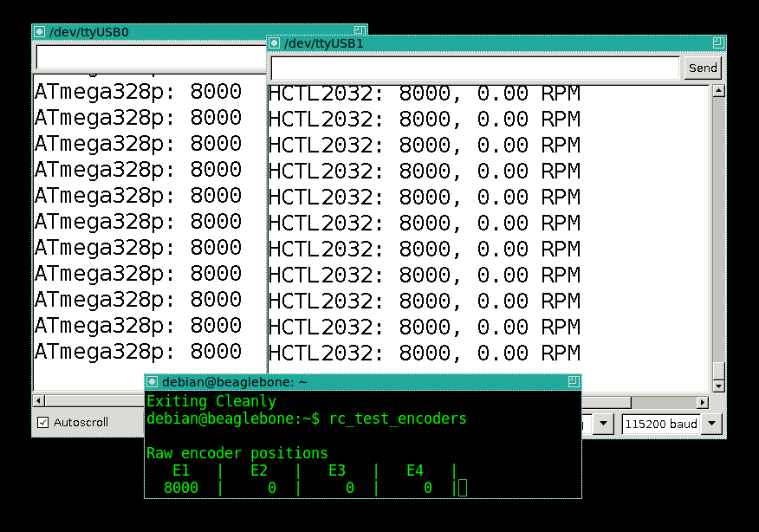Open window menu icon of /dev/ttyUSB0
Image resolution: width=759 pixels, height=532 pixels.
pos(40,32)
